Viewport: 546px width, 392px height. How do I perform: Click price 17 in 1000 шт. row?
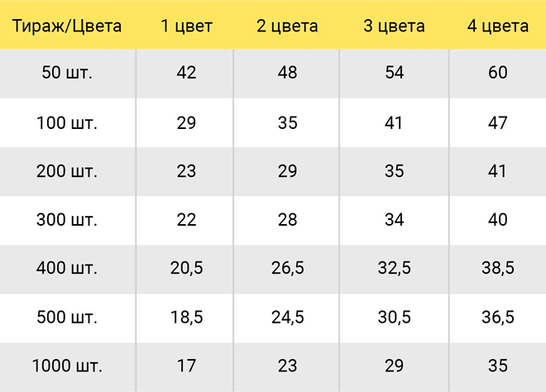tap(186, 366)
